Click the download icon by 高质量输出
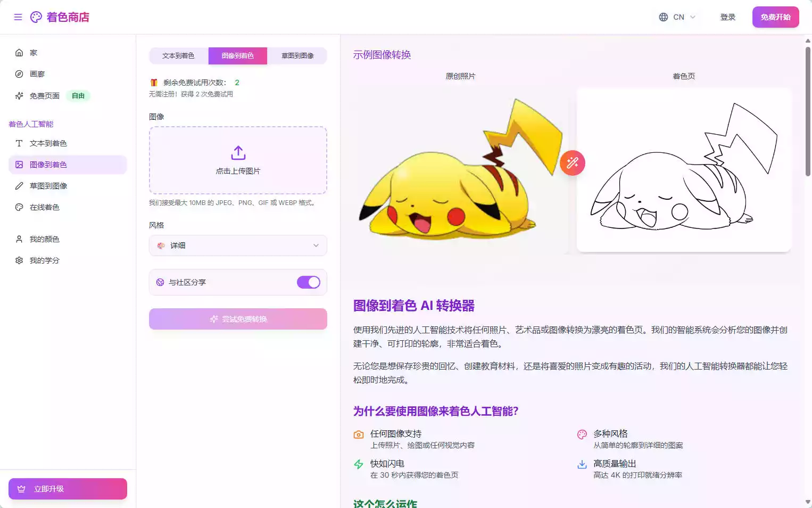 click(582, 464)
